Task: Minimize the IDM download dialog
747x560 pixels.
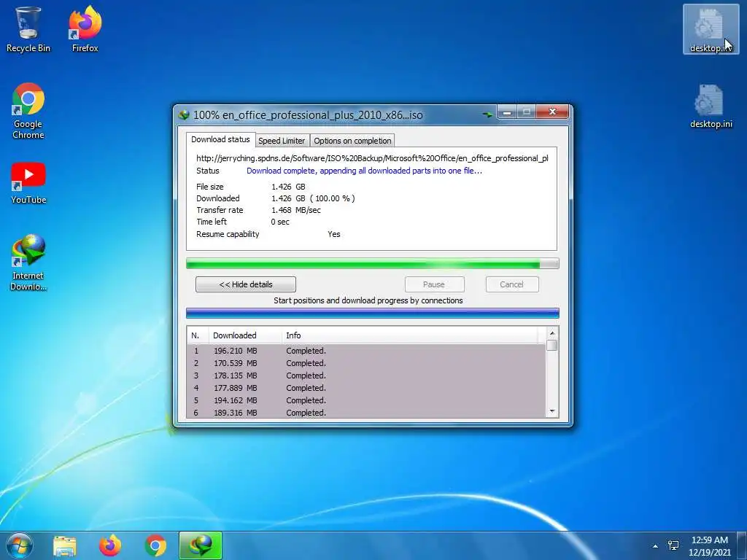Action: [507, 112]
